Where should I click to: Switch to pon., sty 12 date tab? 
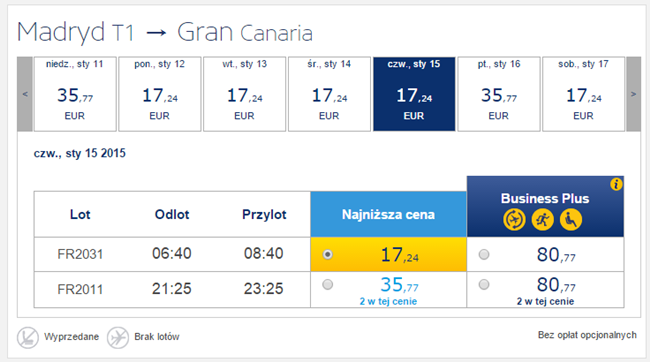(x=160, y=94)
